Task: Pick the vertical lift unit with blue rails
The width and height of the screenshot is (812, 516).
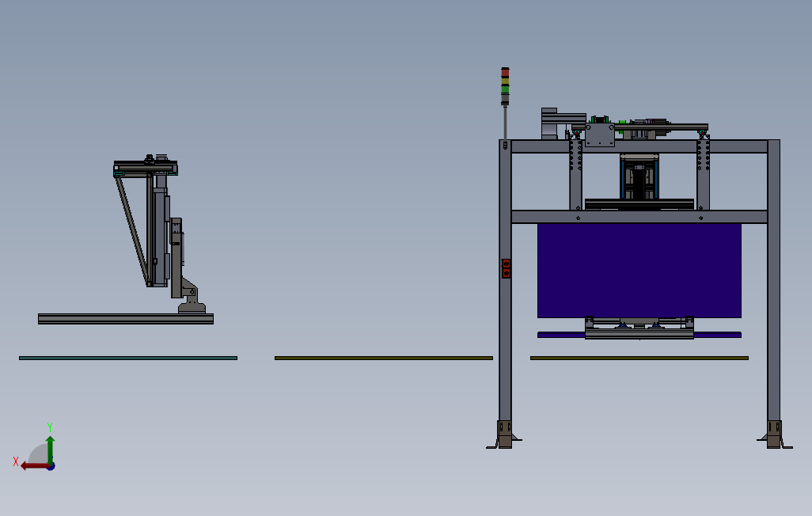Action: (x=639, y=176)
